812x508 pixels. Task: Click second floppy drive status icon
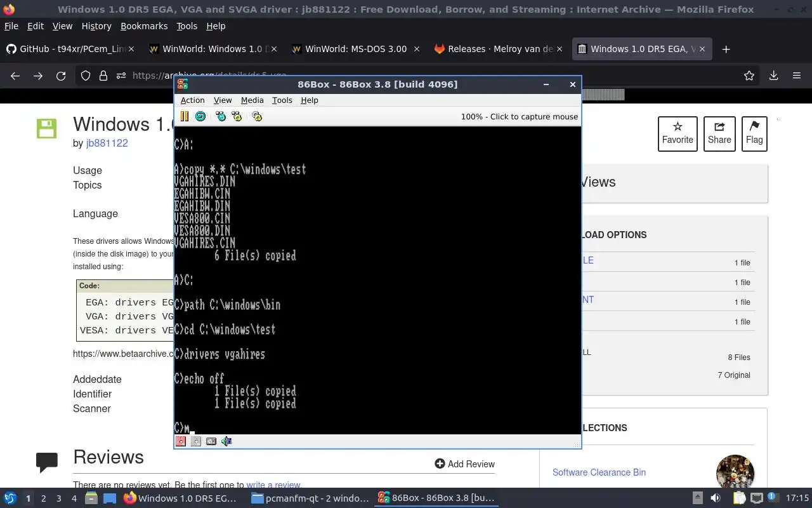click(196, 441)
